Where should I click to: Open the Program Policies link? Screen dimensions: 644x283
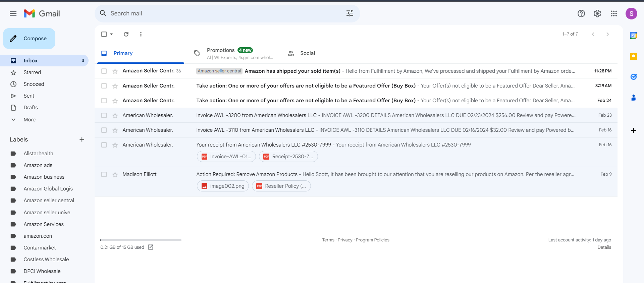372,240
